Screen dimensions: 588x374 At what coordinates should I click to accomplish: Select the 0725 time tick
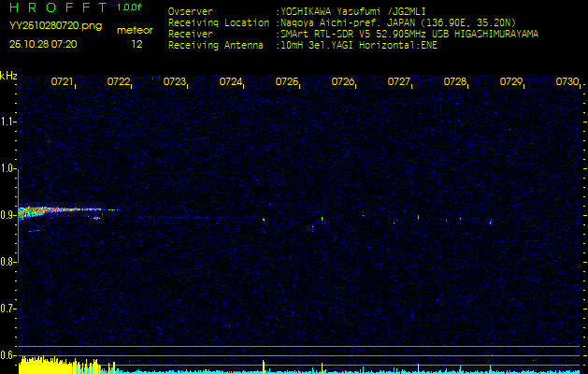(287, 82)
